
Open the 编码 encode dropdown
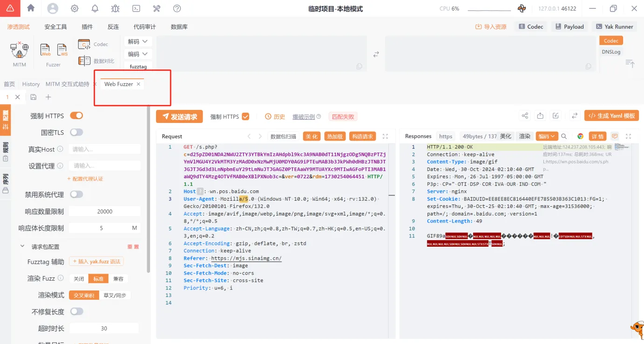[x=138, y=54]
